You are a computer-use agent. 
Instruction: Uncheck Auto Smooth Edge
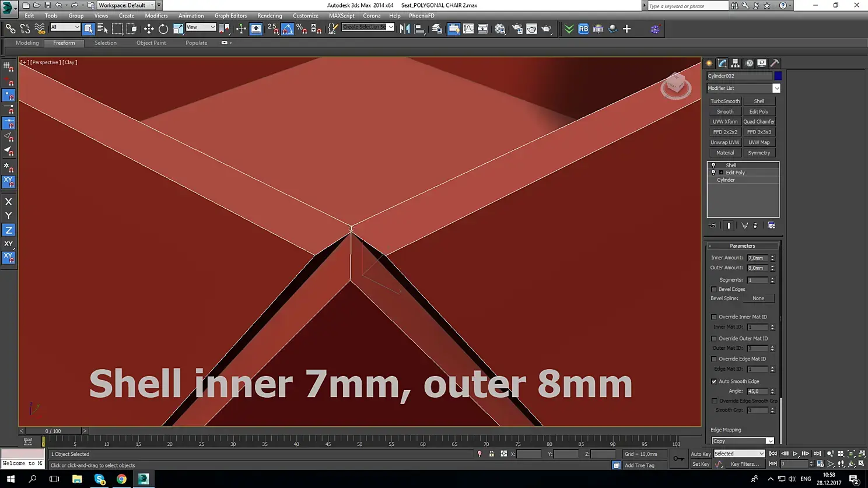[x=714, y=381]
